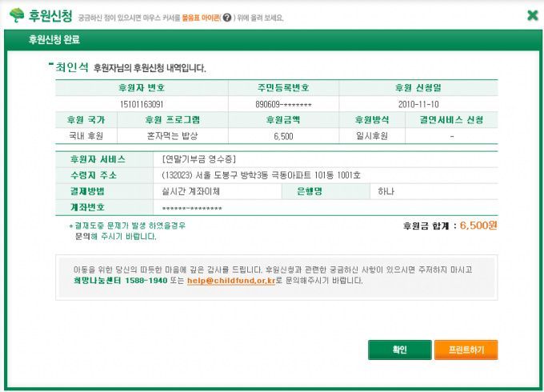Click the 프린트하기 print button
Image resolution: width=544 pixels, height=392 pixels.
pyautogui.click(x=466, y=350)
